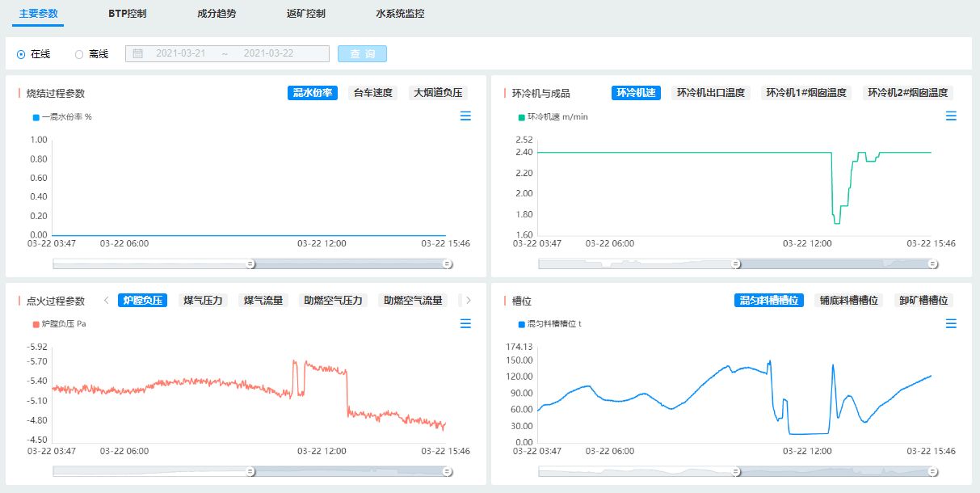
Task: Open the hamburger menu on 烧结过程参数 chart
Action: (465, 116)
